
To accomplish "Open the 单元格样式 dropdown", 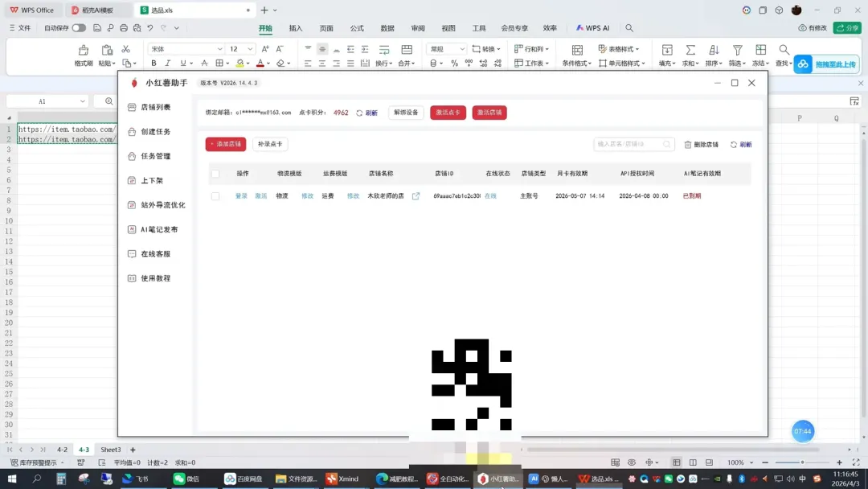I will (622, 63).
